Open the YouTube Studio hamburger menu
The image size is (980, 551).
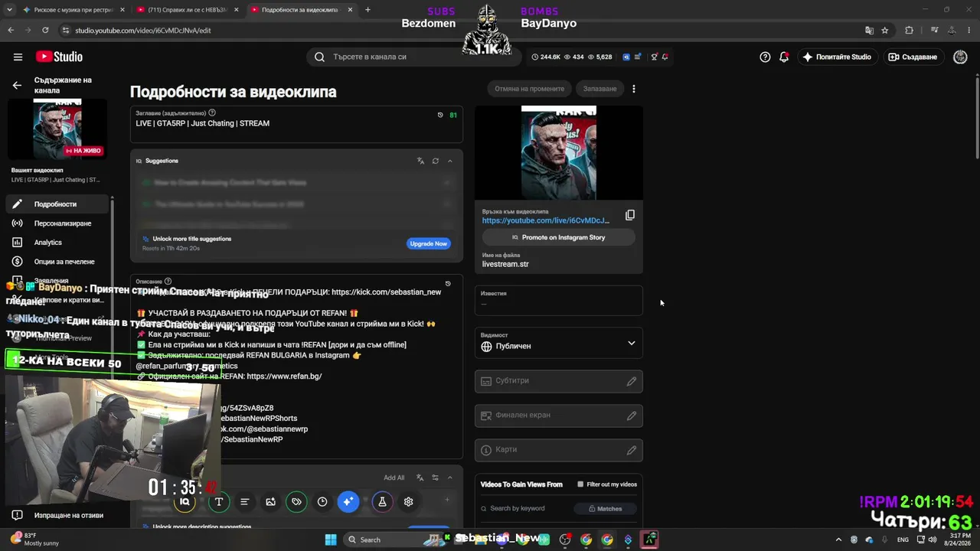[x=18, y=57]
